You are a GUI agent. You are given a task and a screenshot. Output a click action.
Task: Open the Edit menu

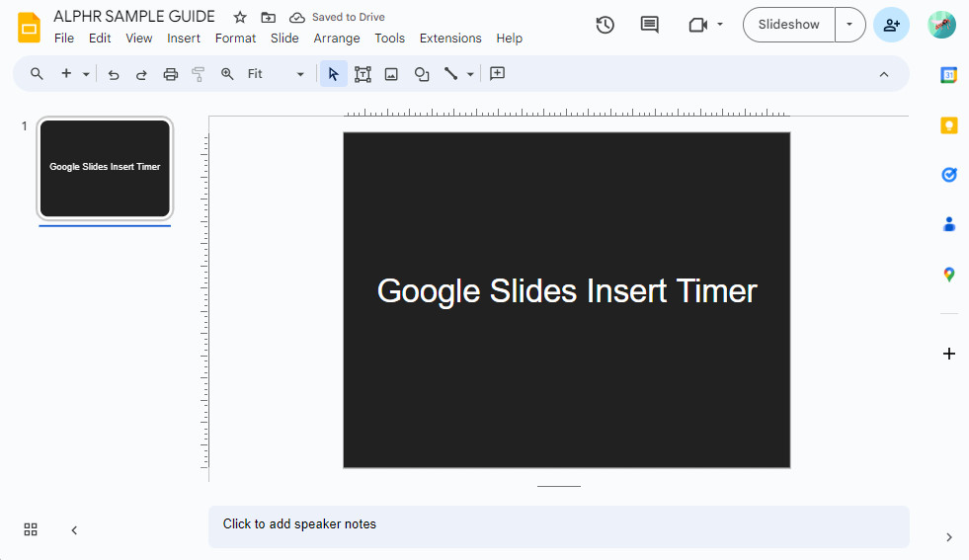click(x=100, y=39)
